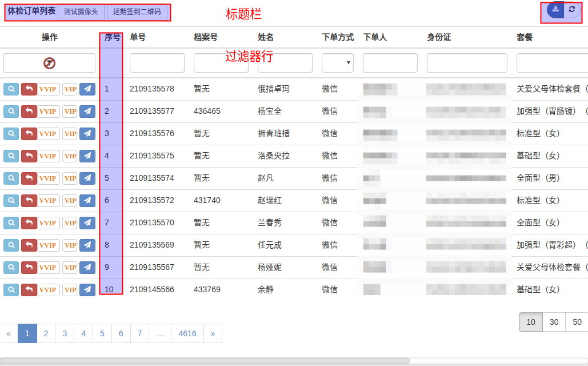The image size is (588, 366).
Task: Click the 单号 filter input field
Action: 157,62
